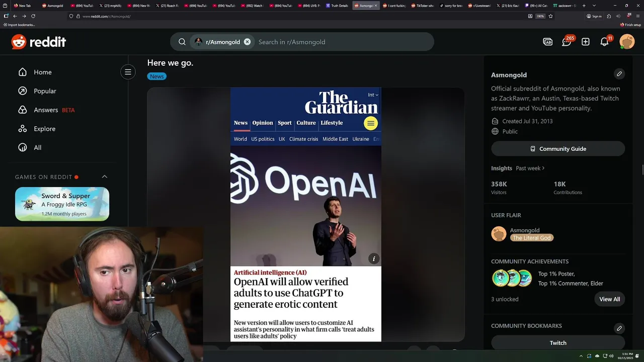
Task: Switch to the 'New Tab' browser tab
Action: (x=23, y=6)
